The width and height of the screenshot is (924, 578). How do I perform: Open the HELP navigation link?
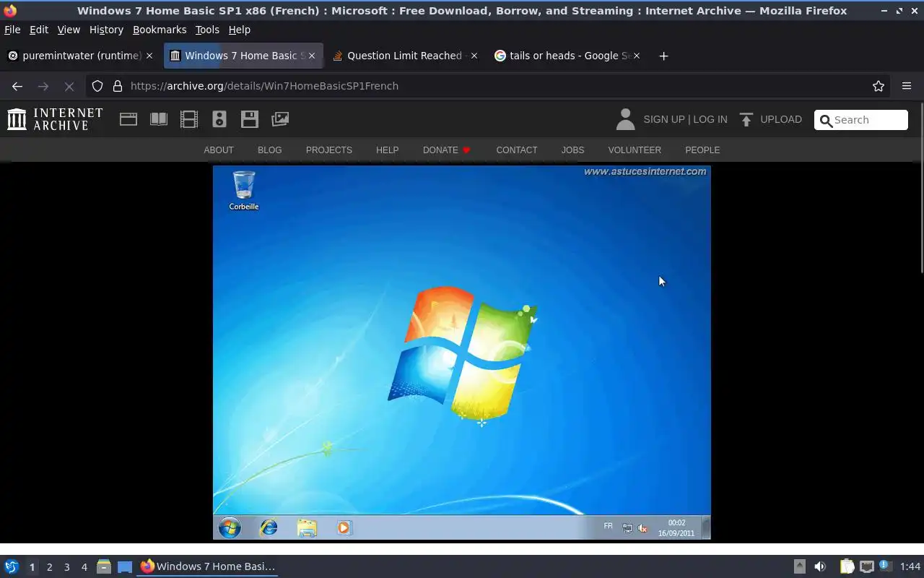click(x=387, y=150)
